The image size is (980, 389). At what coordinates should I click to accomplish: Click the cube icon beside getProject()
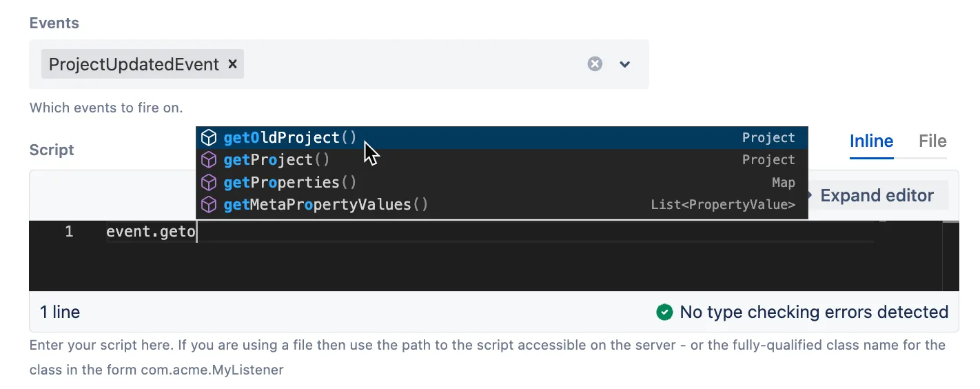209,160
